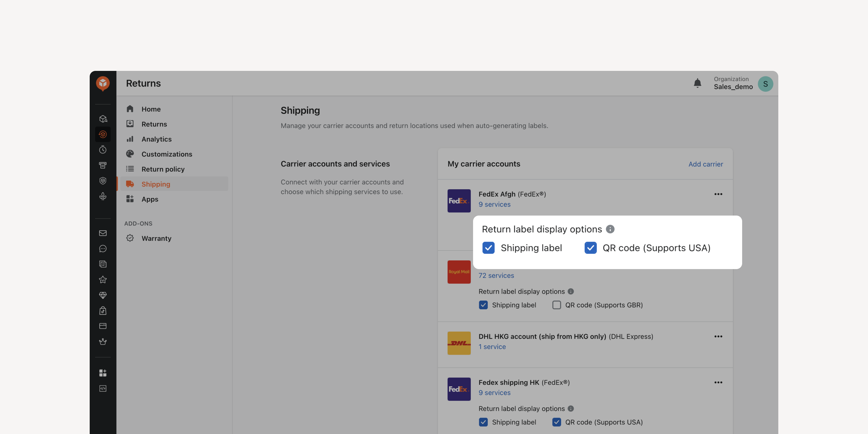Open the chat bubble icon in dark sidebar

click(103, 249)
